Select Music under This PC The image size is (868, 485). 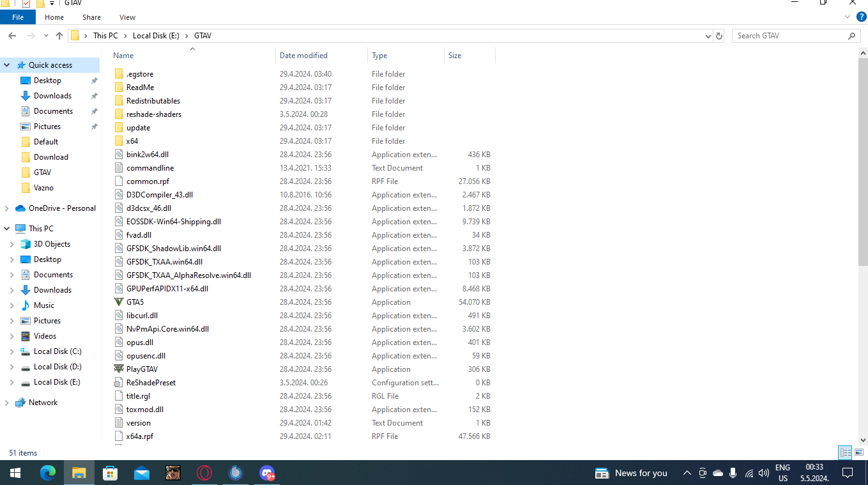43,305
